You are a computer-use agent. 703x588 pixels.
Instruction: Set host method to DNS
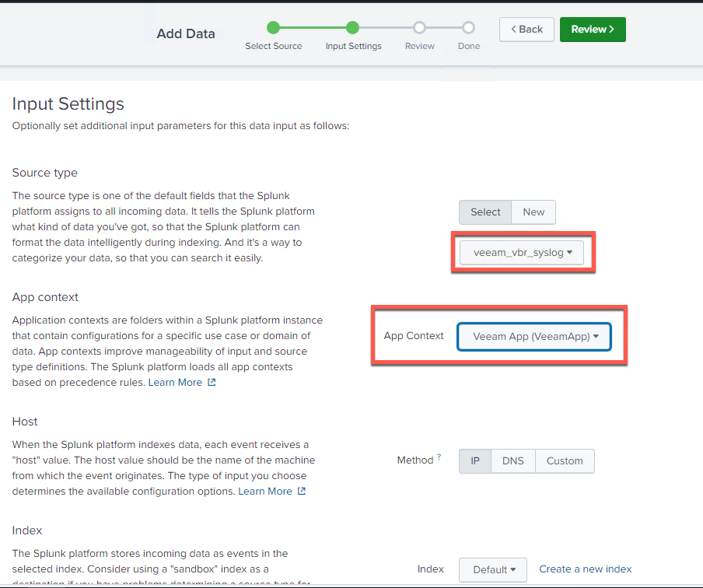pyautogui.click(x=513, y=460)
